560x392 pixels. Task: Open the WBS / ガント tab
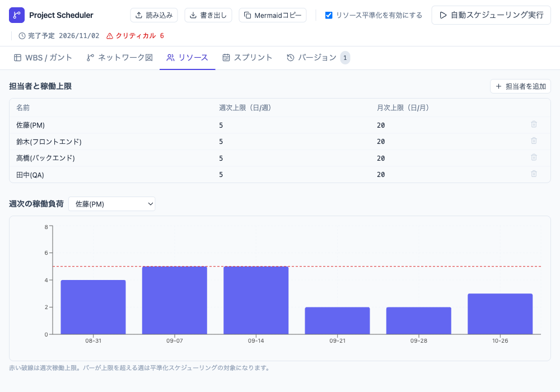click(x=43, y=58)
